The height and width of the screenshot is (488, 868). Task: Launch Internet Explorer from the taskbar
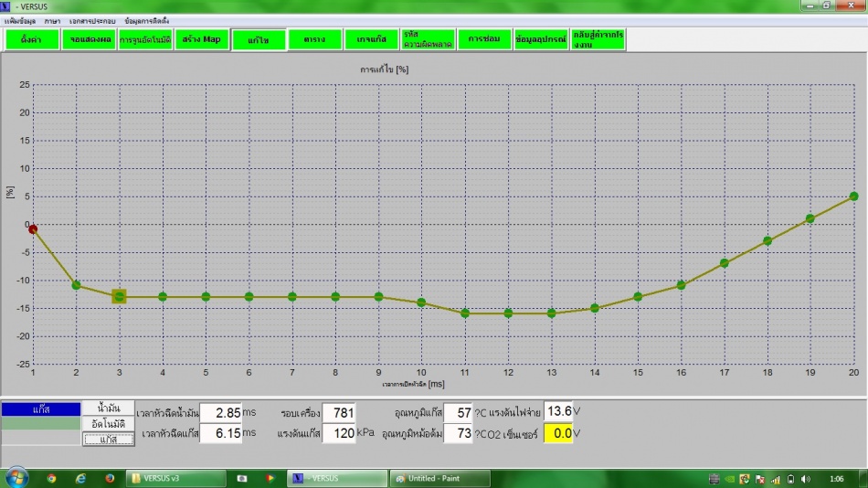80,479
